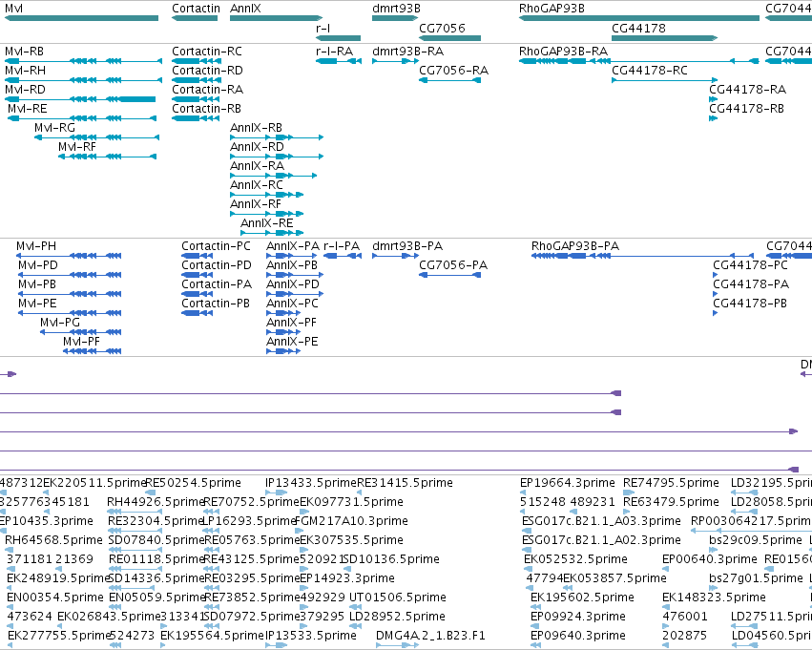Select the EP19664.3prime EST

pos(524,492)
